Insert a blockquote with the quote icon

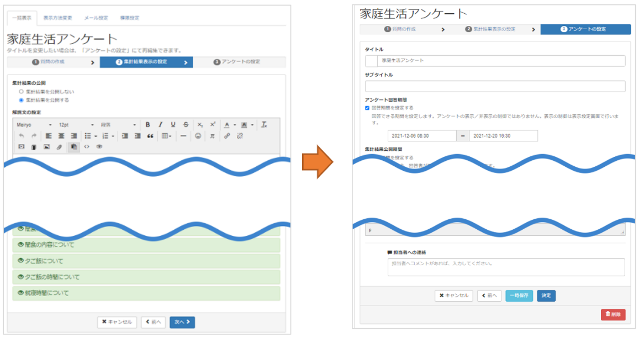[150, 136]
